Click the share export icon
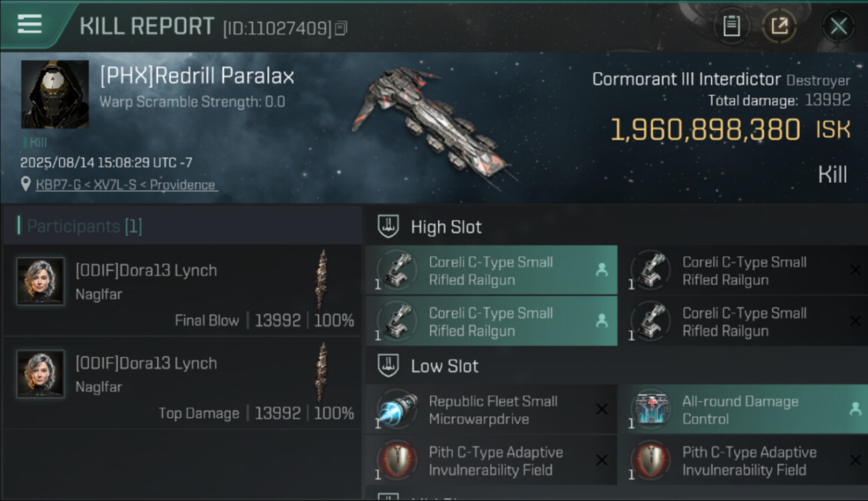The width and height of the screenshot is (868, 501). [x=779, y=27]
